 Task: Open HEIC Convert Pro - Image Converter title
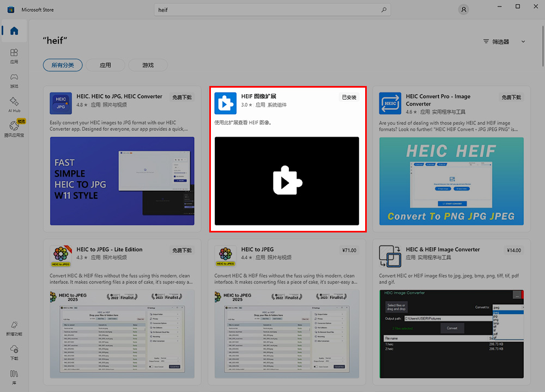(x=438, y=100)
